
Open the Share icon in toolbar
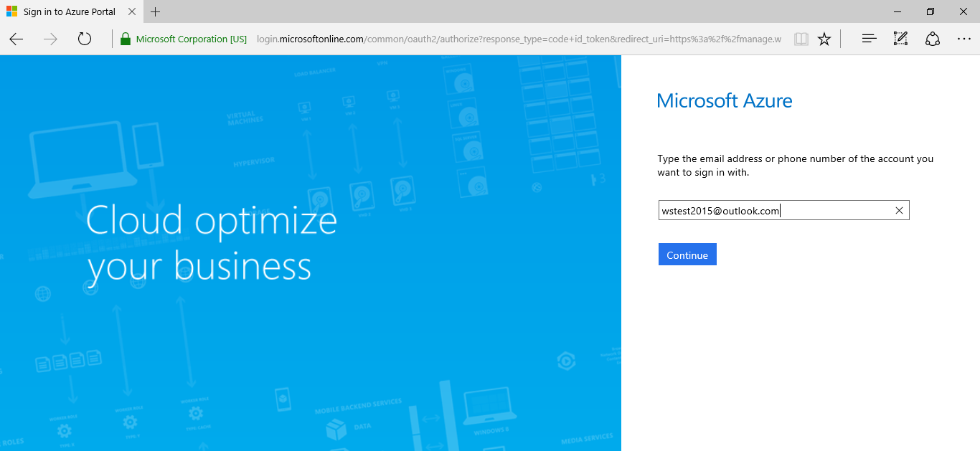[933, 39]
